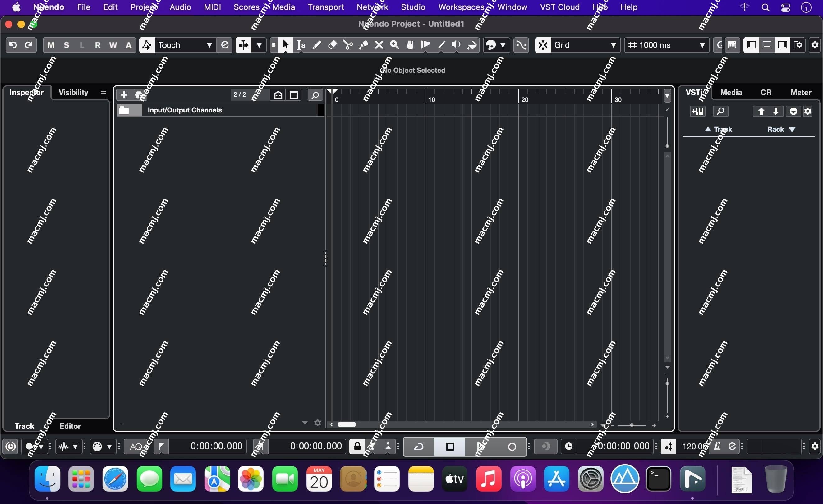
Task: Toggle the cycle loop button in transport
Action: tap(419, 447)
